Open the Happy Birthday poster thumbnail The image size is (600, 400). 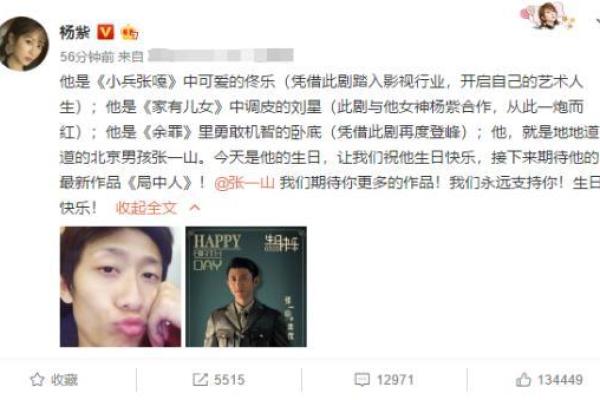click(246, 287)
